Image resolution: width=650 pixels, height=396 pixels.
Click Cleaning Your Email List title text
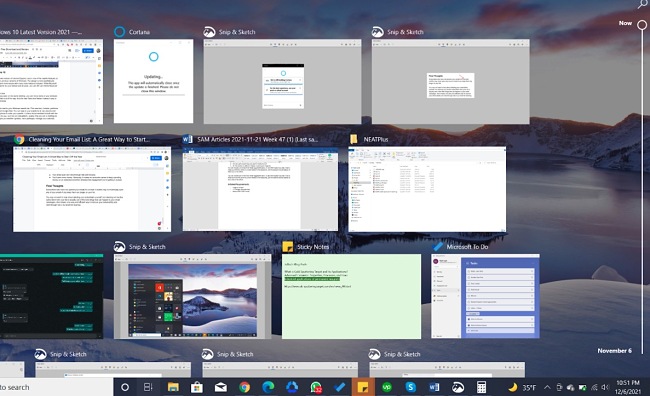click(x=89, y=139)
